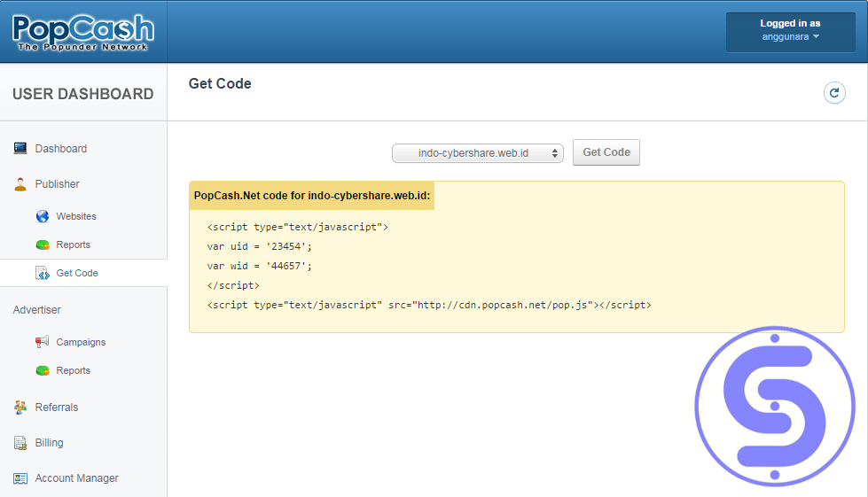Screen dimensions: 868x497
Task: Click the Publisher person icon
Action: pos(20,184)
